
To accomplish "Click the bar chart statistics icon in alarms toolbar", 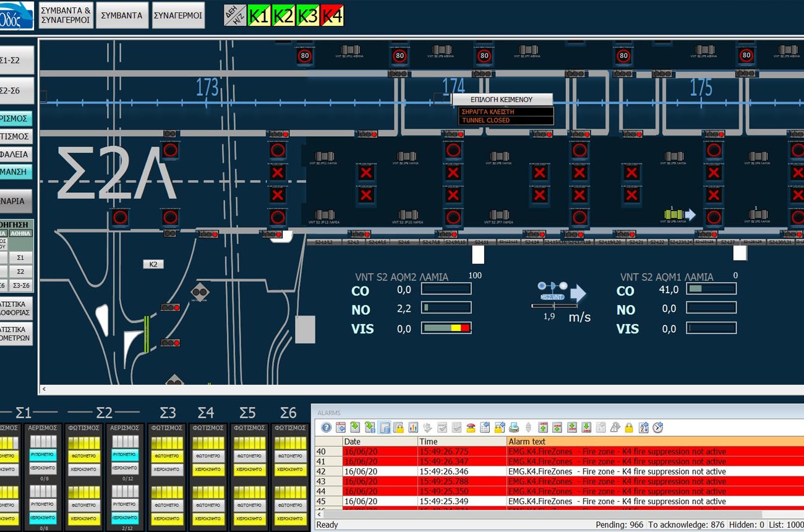I will click(413, 427).
